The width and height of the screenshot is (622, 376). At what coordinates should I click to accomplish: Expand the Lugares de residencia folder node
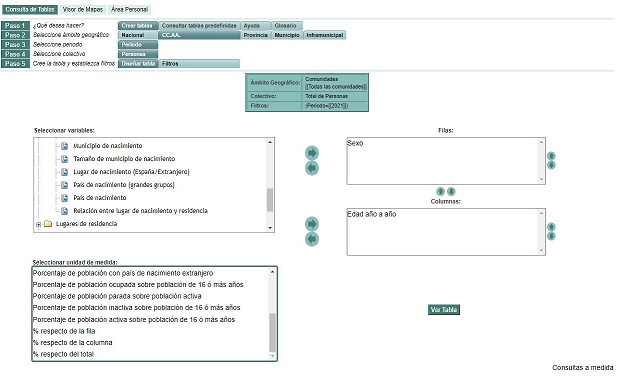[x=38, y=224]
